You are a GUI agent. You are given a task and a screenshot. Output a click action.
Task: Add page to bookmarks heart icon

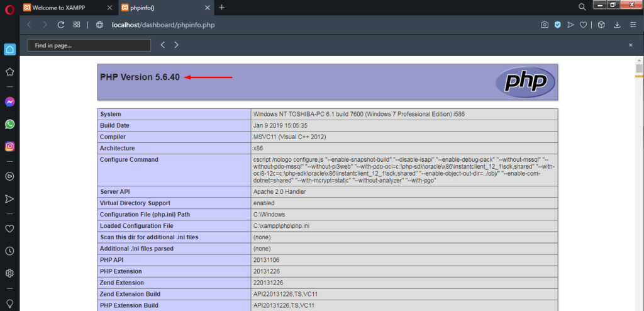[x=583, y=25]
